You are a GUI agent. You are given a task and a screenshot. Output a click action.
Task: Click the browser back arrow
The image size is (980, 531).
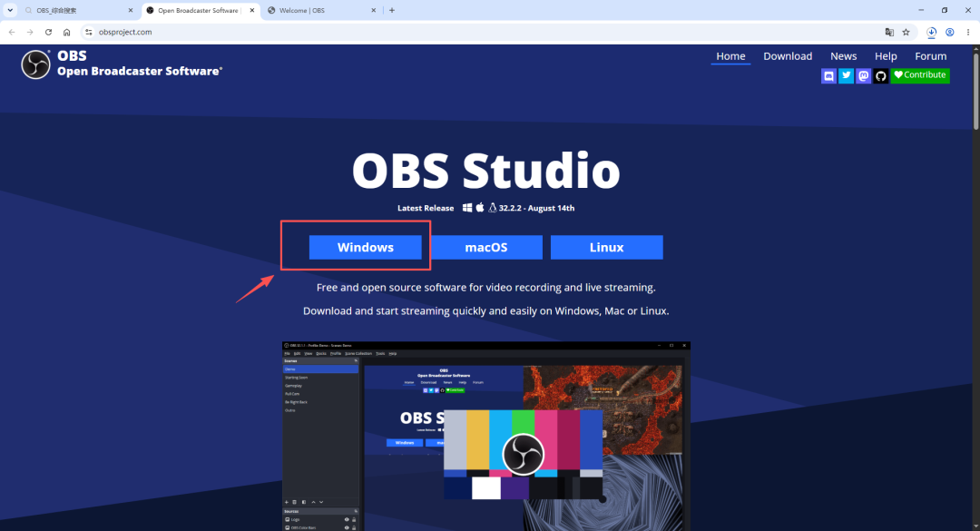coord(12,32)
